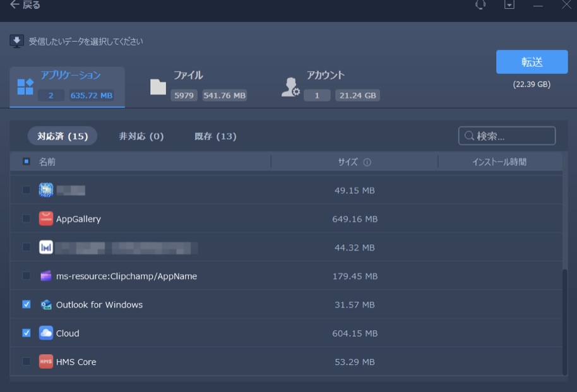
Task: Click the 検索 search field
Action: click(x=511, y=136)
